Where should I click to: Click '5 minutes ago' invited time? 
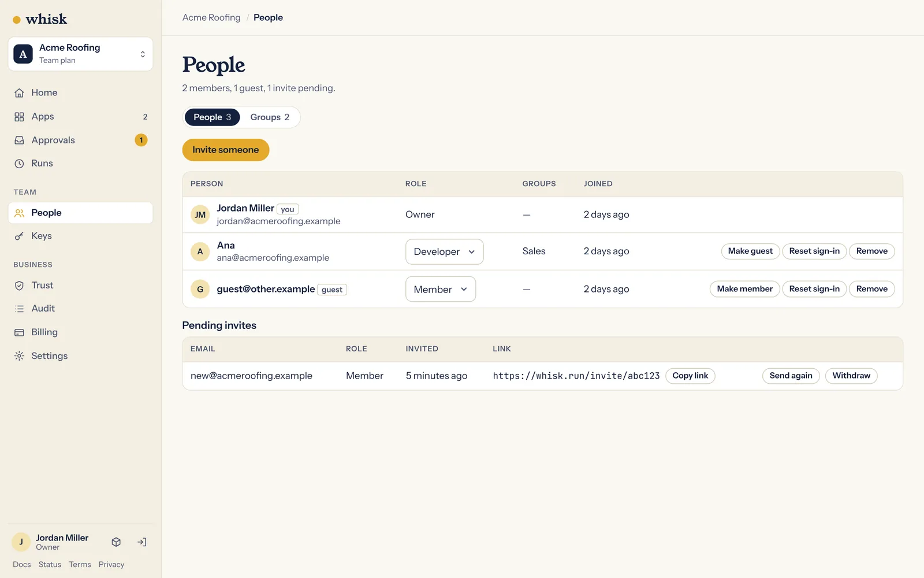[437, 376]
